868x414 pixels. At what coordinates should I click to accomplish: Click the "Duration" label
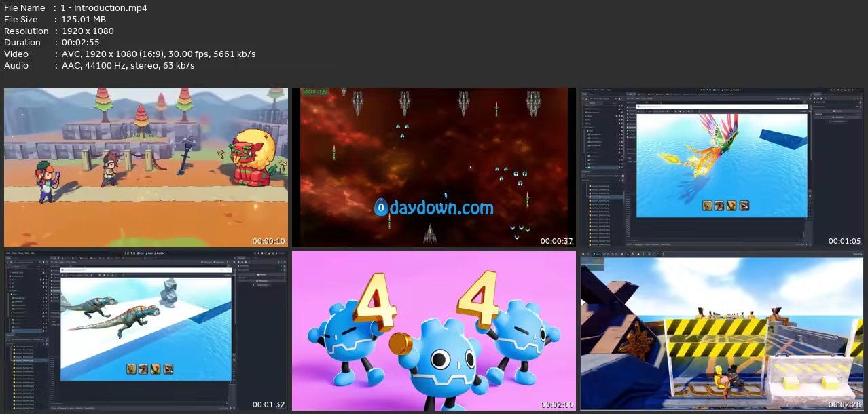click(23, 43)
